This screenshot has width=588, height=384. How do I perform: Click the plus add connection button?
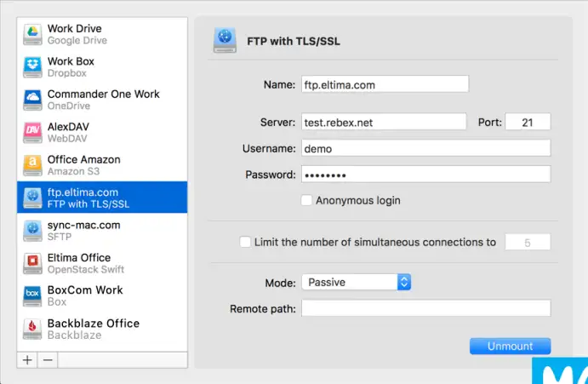click(27, 360)
